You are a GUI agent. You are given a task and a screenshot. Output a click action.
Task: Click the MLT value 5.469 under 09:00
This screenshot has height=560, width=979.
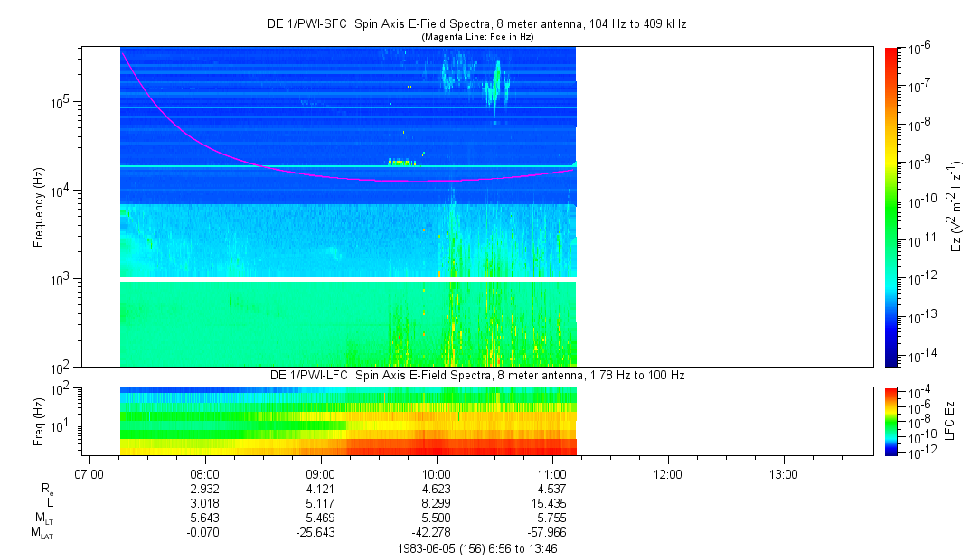[x=321, y=518]
